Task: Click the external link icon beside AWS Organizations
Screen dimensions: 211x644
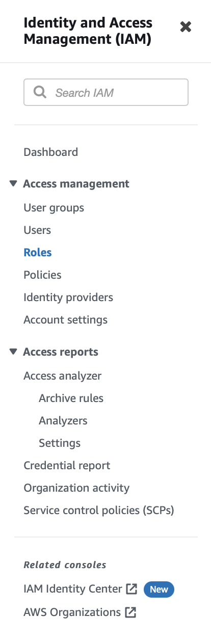Action: [130, 612]
